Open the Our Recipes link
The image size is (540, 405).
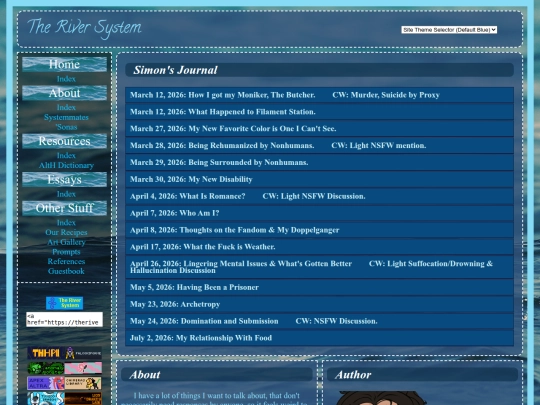point(66,232)
